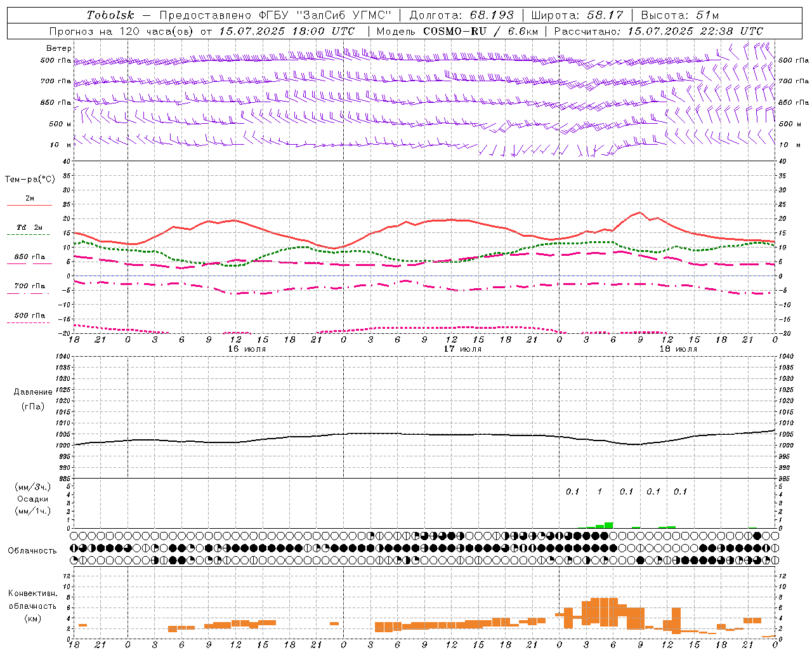
Task: Click the Модель COSMO-RU / 6.6км text
Action: point(457,31)
